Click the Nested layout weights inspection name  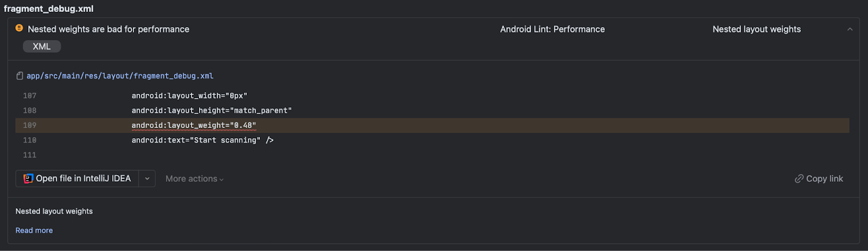[x=757, y=29]
